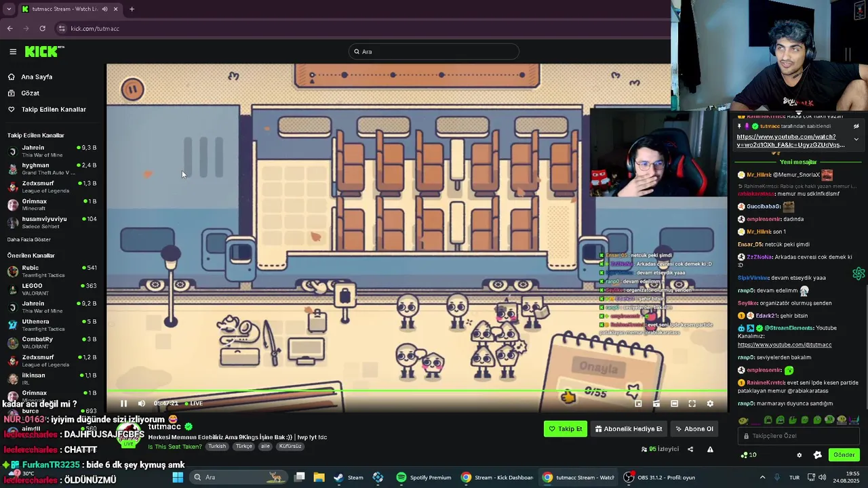Screen dimensions: 868x488
Task: Open Steam from the taskbar
Action: tap(349, 477)
